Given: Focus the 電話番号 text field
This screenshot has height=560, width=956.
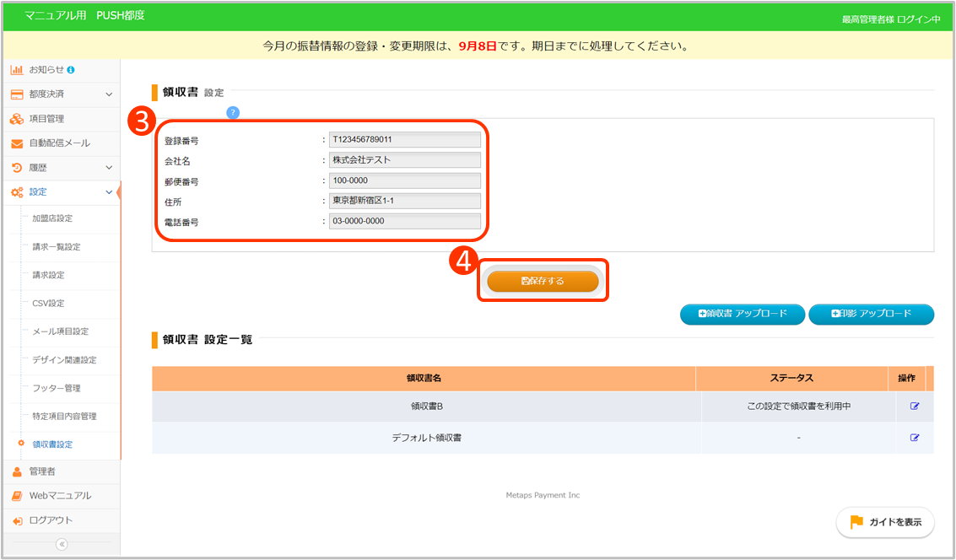Looking at the screenshot, I should (405, 221).
